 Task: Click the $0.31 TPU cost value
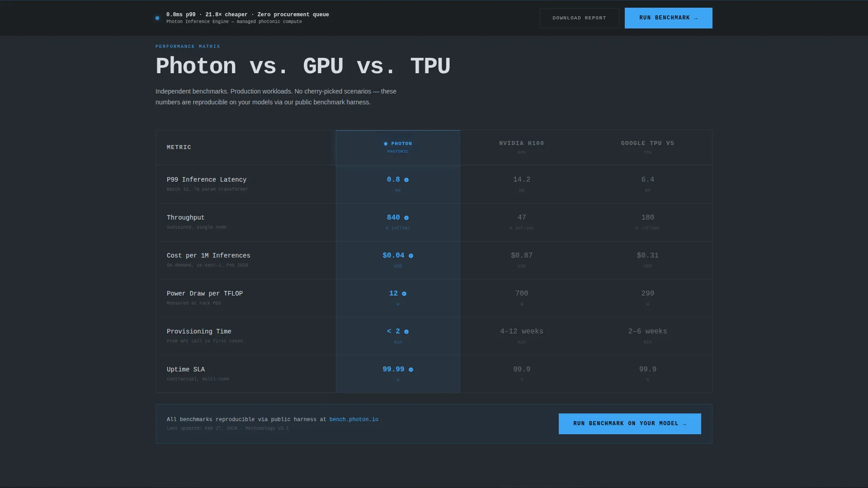[x=647, y=256]
